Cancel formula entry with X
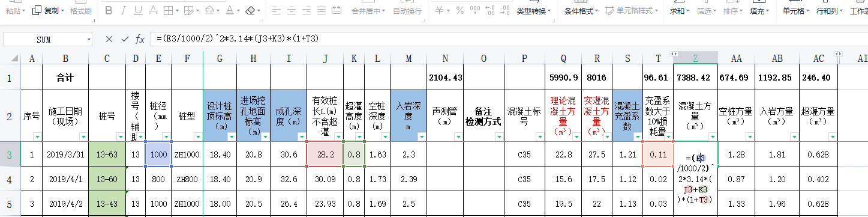The image size is (868, 217). pos(109,39)
